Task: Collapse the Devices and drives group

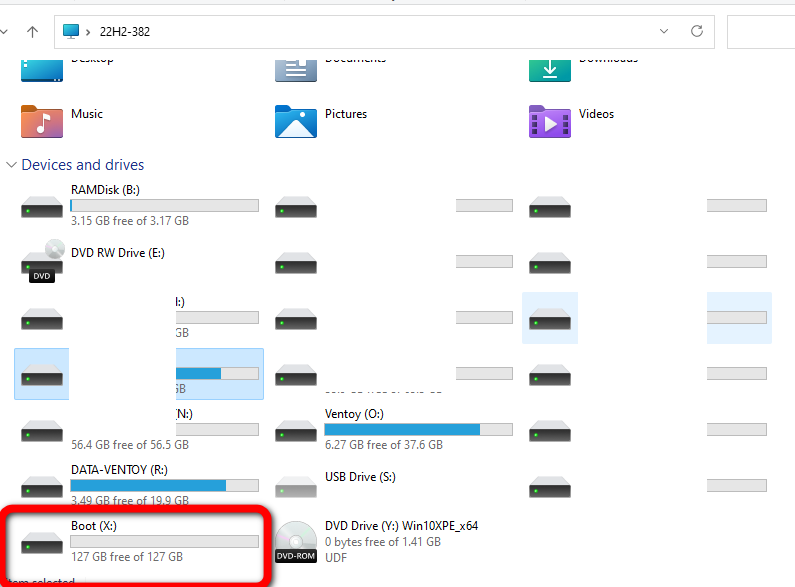Action: click(11, 165)
